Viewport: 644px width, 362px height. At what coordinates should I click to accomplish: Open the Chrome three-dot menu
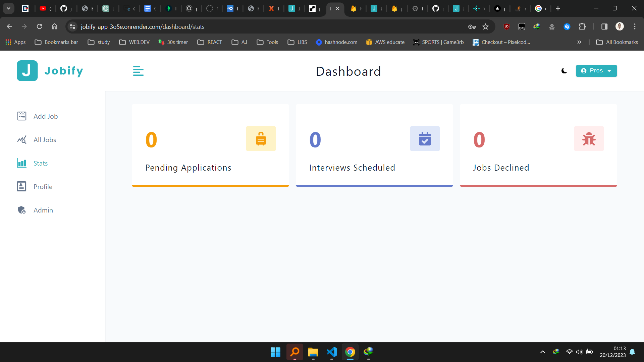[x=635, y=27]
